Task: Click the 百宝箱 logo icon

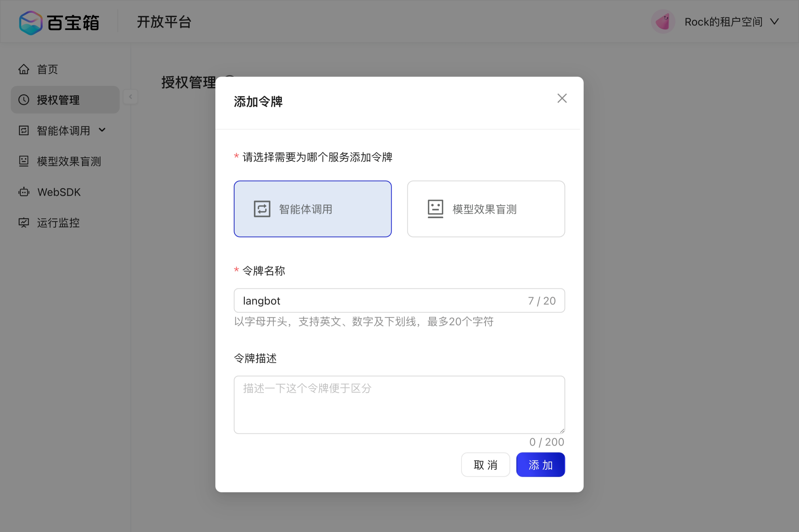Action: tap(30, 22)
